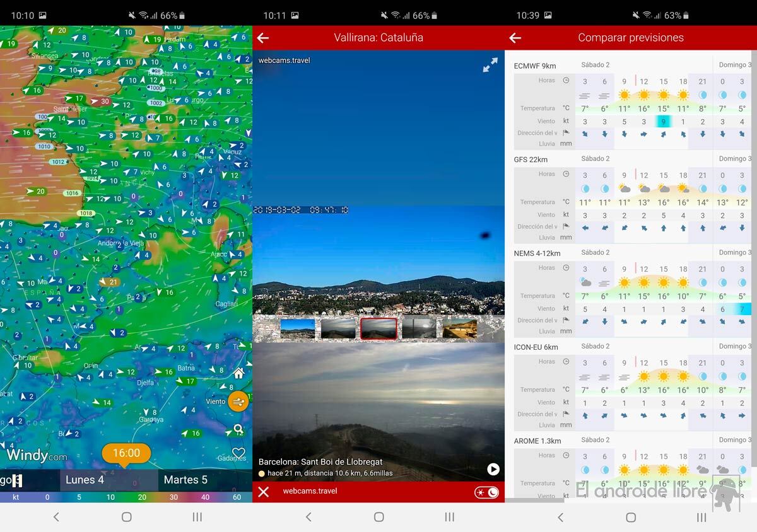Tap the Android back button under the webcam screen

pos(308,517)
